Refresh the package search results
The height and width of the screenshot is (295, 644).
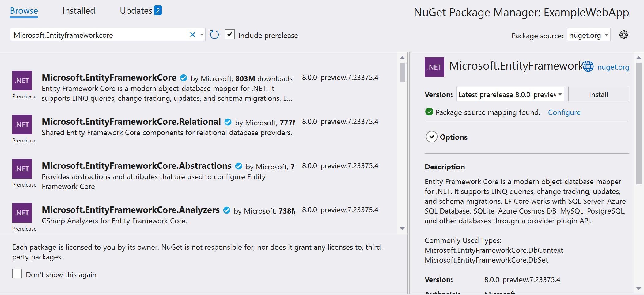tap(214, 35)
